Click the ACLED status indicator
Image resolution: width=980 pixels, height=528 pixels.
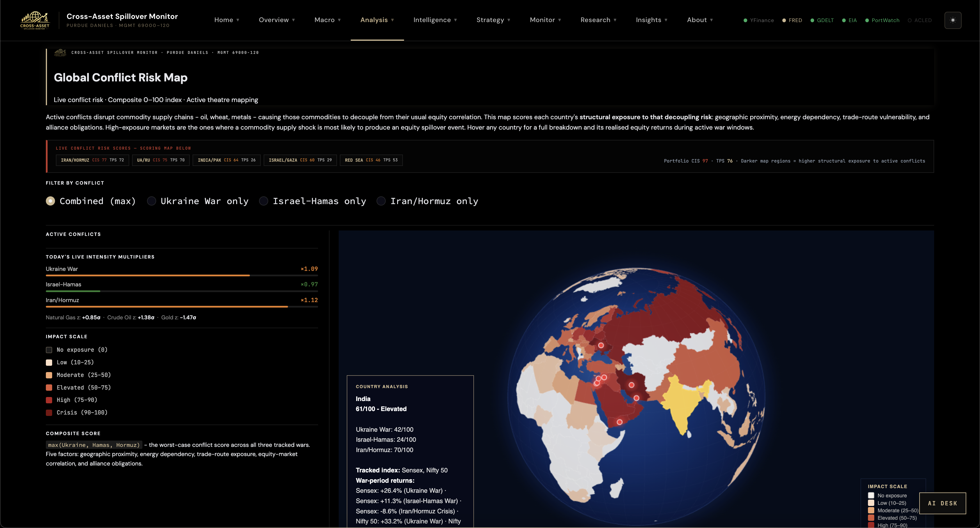[x=920, y=20]
